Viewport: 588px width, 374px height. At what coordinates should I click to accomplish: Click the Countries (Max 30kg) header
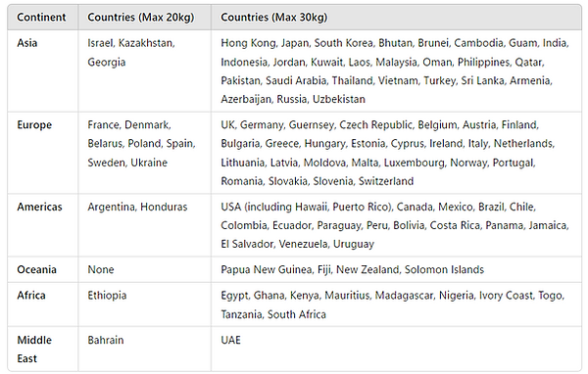pos(274,18)
